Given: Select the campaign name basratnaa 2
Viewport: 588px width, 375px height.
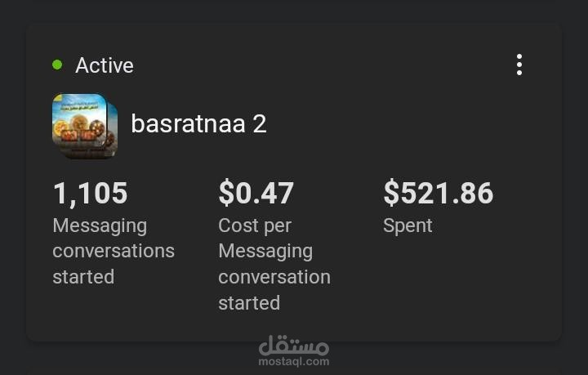Looking at the screenshot, I should [x=198, y=124].
